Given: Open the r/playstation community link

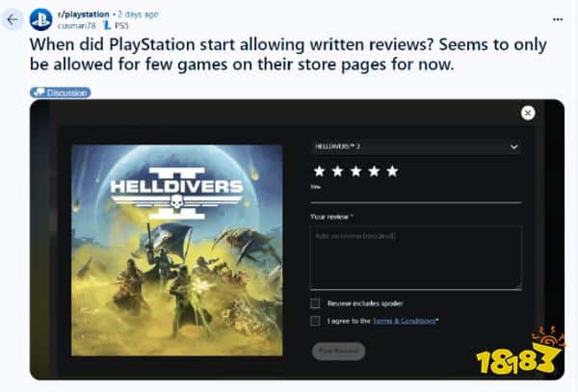Looking at the screenshot, I should (x=84, y=14).
